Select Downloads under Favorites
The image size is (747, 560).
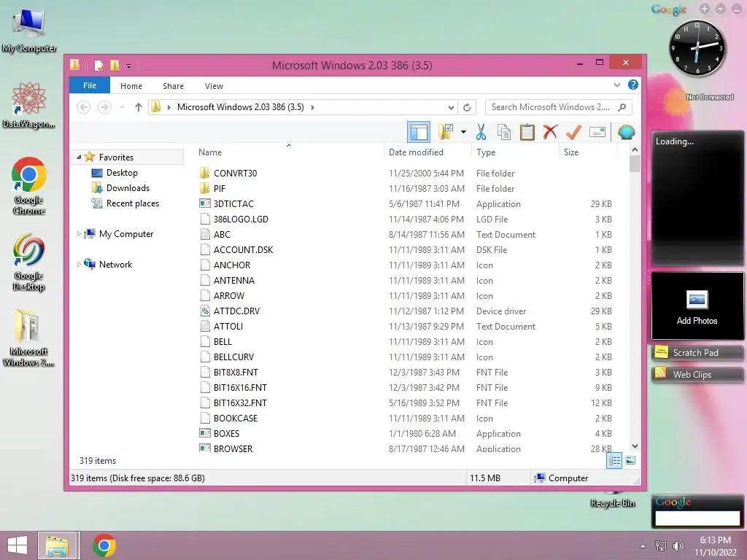[128, 187]
